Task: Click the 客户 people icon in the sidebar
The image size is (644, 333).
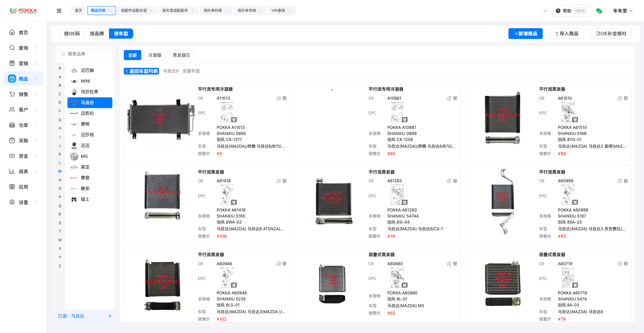Action: (12, 109)
